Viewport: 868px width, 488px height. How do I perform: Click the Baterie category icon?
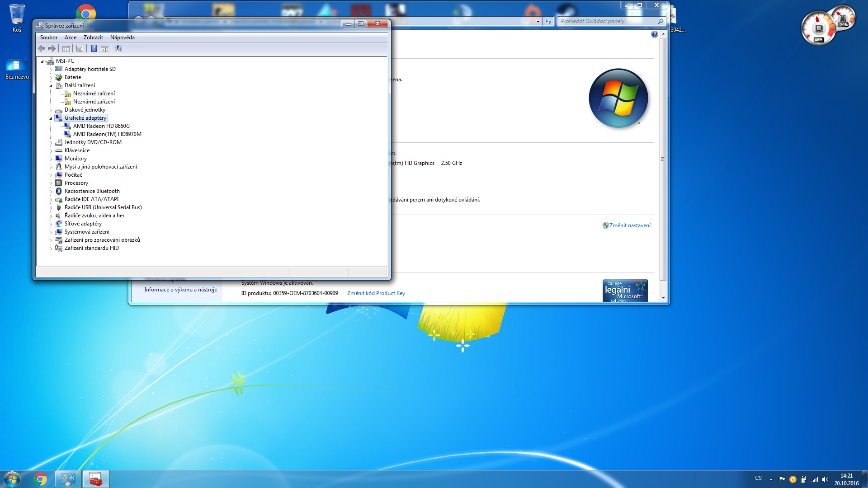tap(59, 77)
